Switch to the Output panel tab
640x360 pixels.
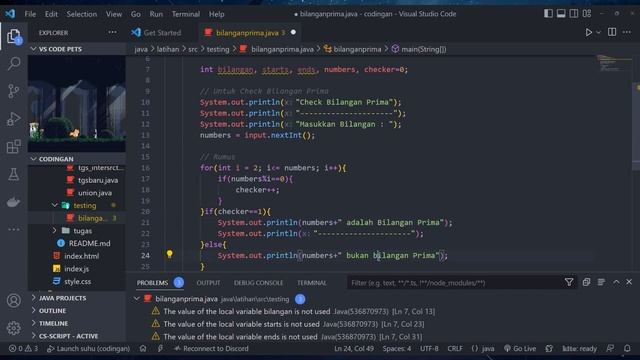(208, 282)
